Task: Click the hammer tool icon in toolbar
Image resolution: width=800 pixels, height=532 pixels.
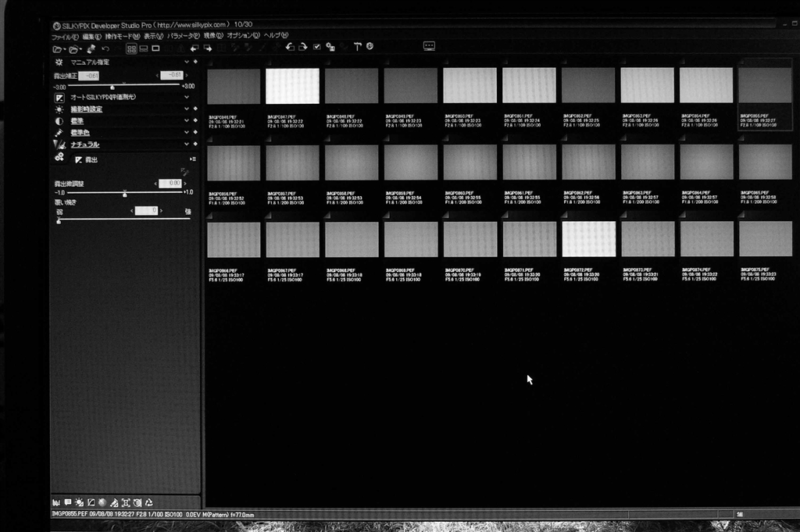Action: point(357,46)
